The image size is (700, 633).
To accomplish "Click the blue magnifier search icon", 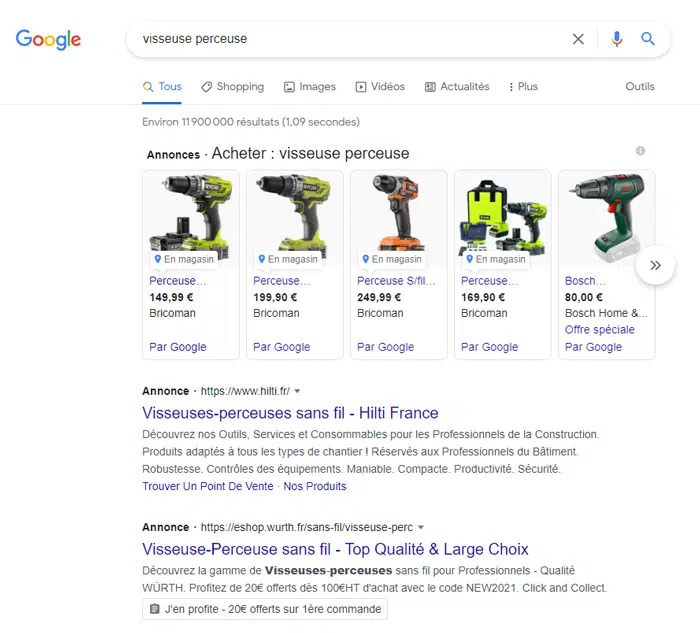I will tap(648, 39).
